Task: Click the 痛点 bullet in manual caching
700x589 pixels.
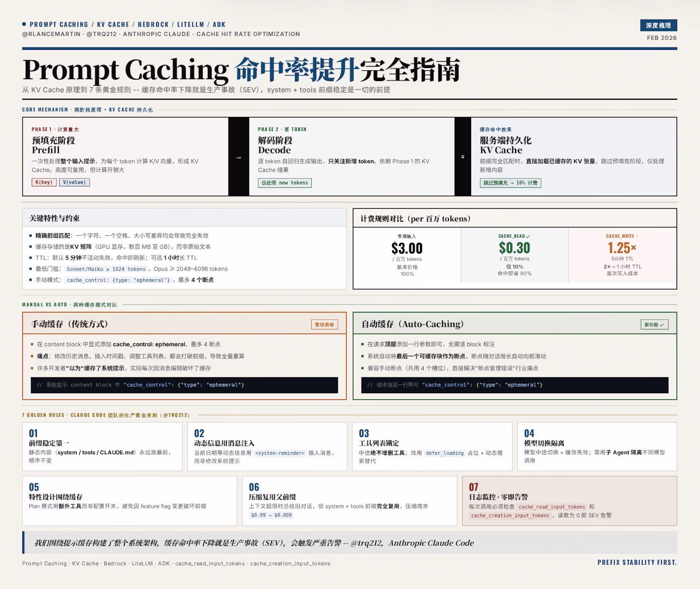Action: click(x=140, y=356)
